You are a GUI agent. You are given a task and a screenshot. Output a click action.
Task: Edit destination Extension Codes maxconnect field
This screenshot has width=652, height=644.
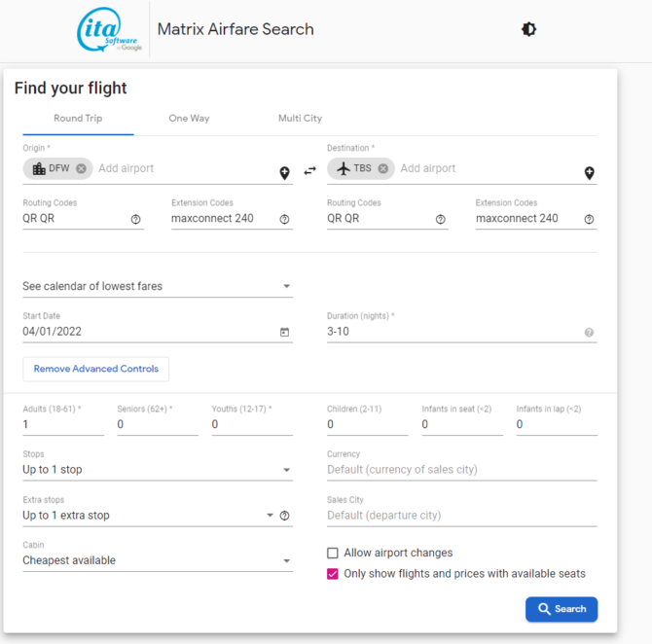click(528, 219)
